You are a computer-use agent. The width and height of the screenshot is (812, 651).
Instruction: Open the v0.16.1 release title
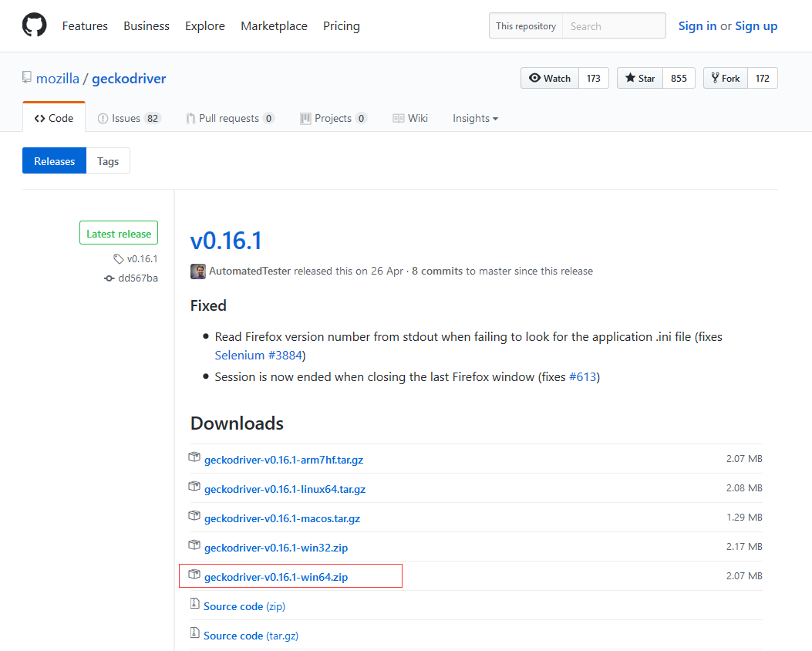(x=226, y=241)
